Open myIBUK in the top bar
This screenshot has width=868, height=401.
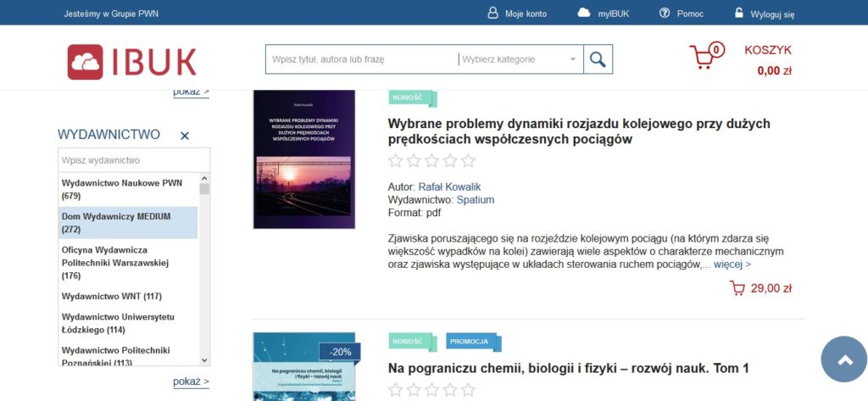[x=614, y=14]
